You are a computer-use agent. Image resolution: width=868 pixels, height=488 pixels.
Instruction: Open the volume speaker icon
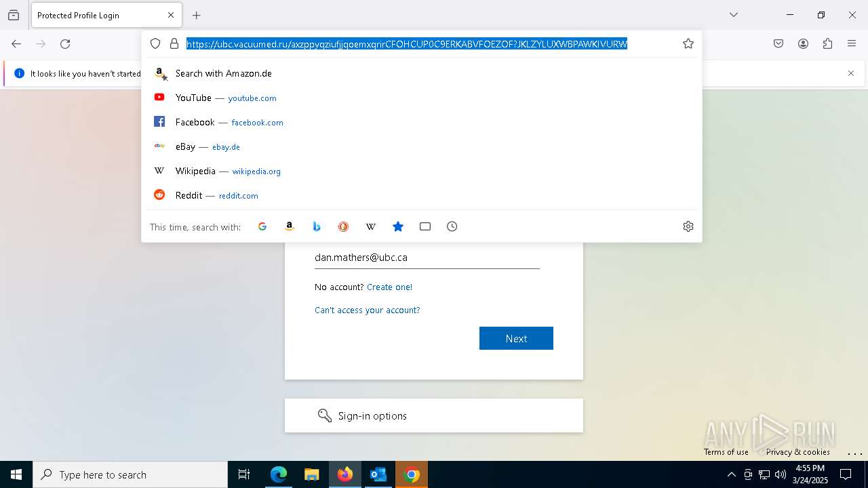(x=781, y=474)
